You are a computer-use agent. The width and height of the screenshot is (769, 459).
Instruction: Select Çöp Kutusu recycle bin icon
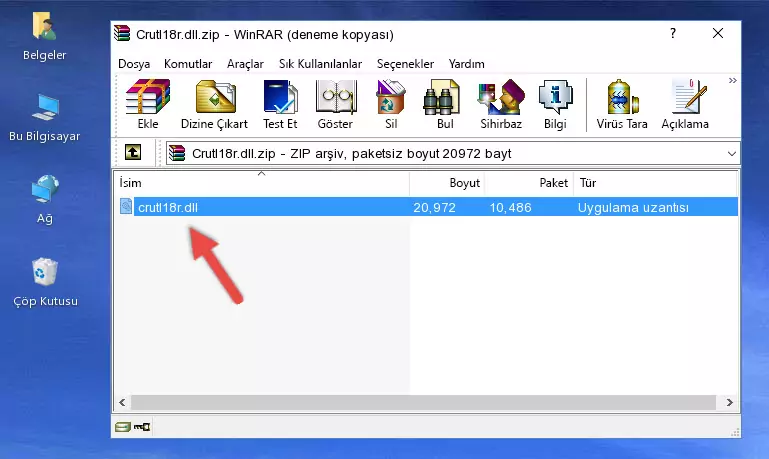[x=45, y=282]
